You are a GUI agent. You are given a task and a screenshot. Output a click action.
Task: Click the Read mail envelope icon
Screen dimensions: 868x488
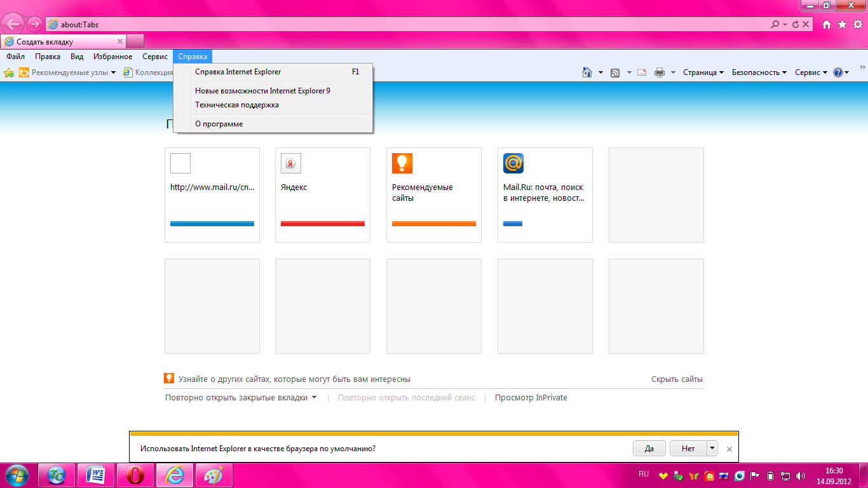[x=642, y=72]
